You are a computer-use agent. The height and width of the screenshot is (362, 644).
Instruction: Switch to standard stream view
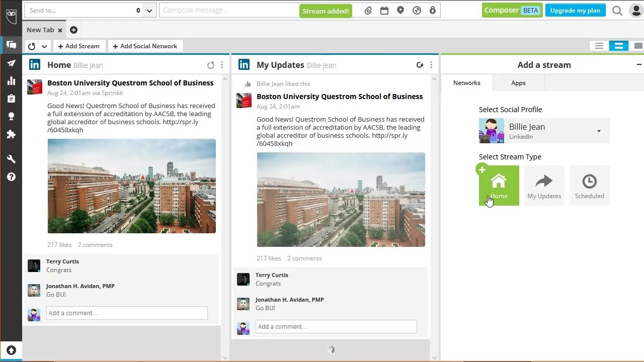[x=619, y=46]
